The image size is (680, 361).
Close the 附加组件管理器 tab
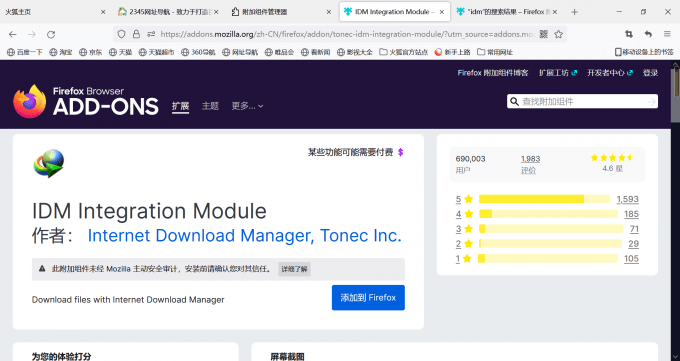click(329, 12)
